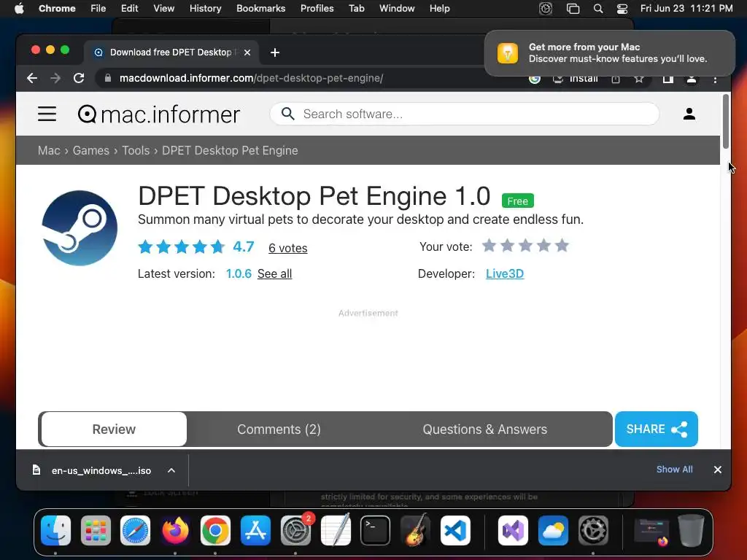The height and width of the screenshot is (560, 747).
Task: Click See all versions
Action: [x=274, y=274]
